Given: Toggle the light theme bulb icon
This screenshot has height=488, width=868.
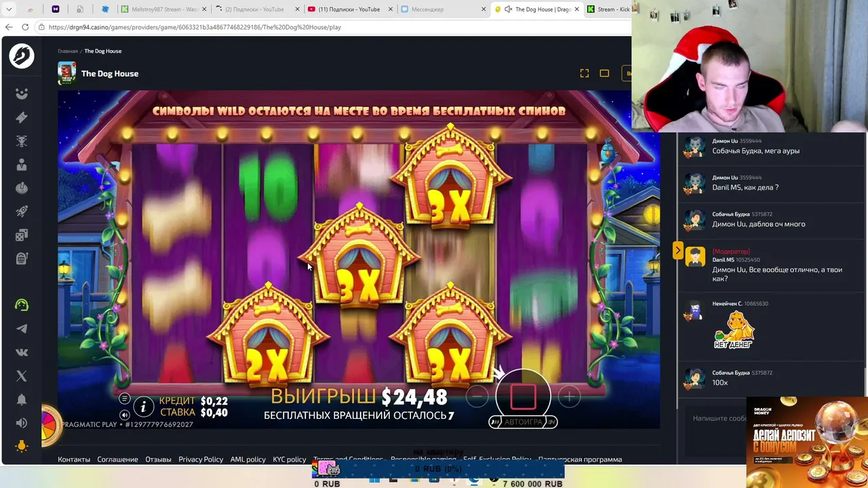Looking at the screenshot, I should 22,446.
